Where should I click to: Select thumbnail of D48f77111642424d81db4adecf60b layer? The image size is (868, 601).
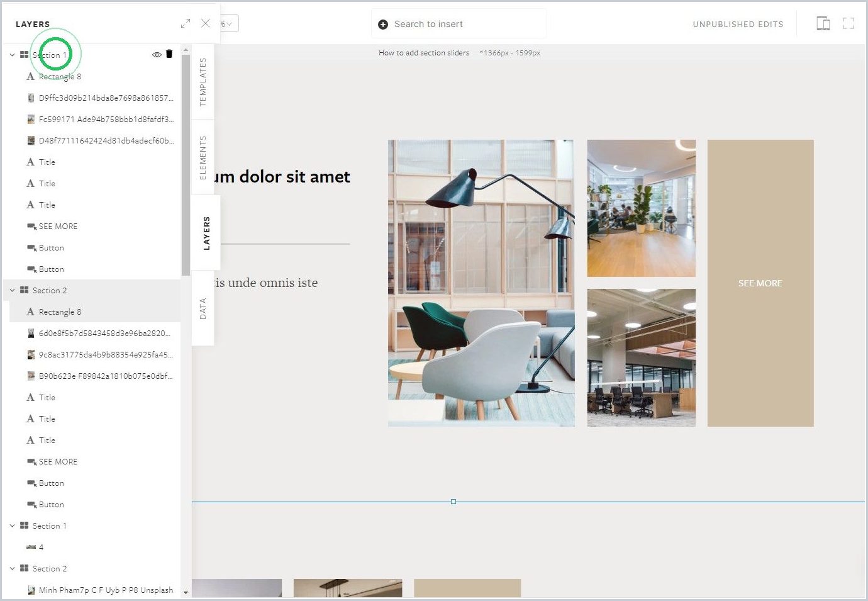[31, 141]
